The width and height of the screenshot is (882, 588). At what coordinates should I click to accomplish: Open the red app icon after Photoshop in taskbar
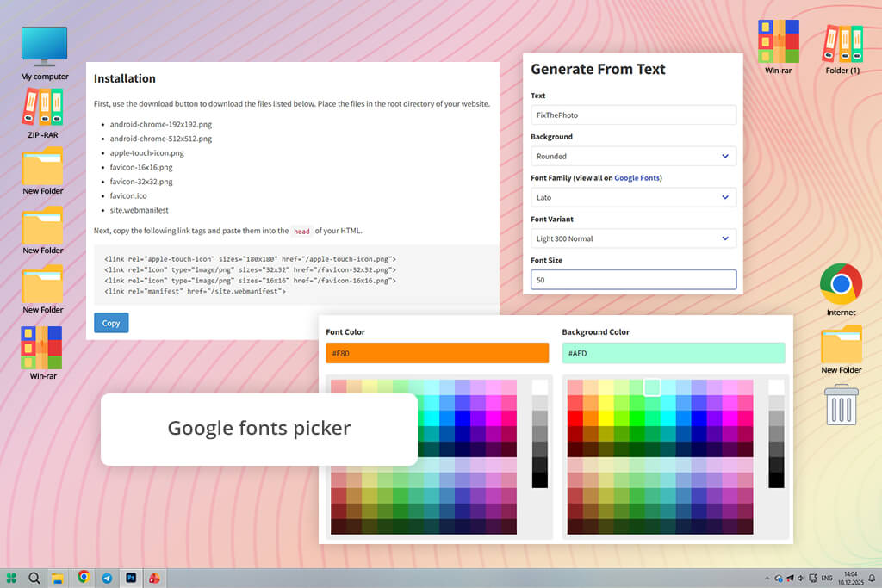[x=154, y=578]
